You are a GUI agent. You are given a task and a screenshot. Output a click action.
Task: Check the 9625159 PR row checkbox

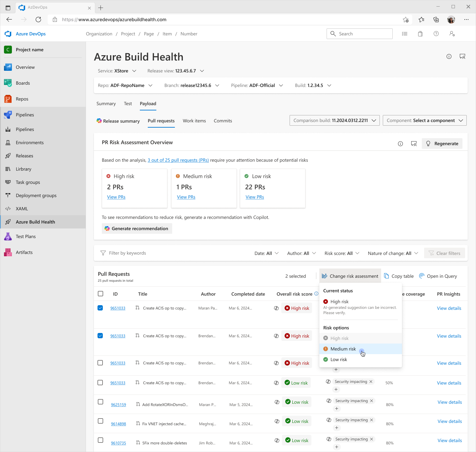[x=101, y=402]
